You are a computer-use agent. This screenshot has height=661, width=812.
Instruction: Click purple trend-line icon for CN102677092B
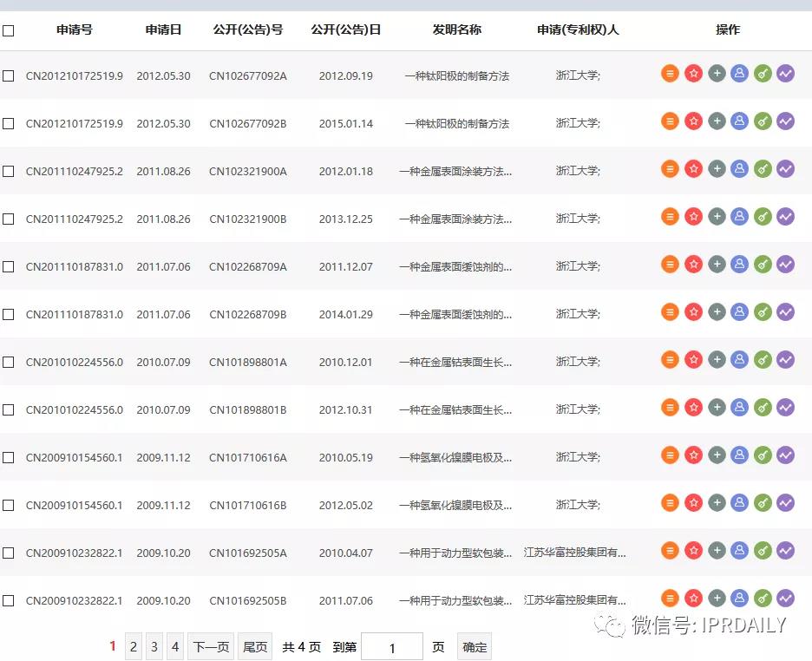pos(786,121)
